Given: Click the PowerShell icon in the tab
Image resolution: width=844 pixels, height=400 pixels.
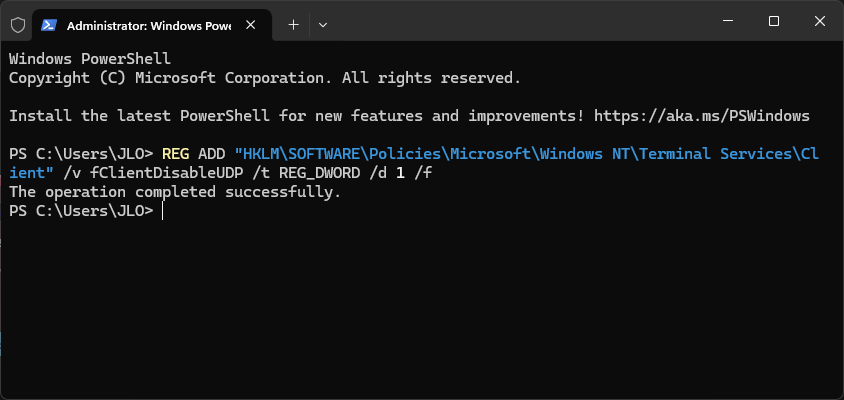Looking at the screenshot, I should [x=49, y=25].
